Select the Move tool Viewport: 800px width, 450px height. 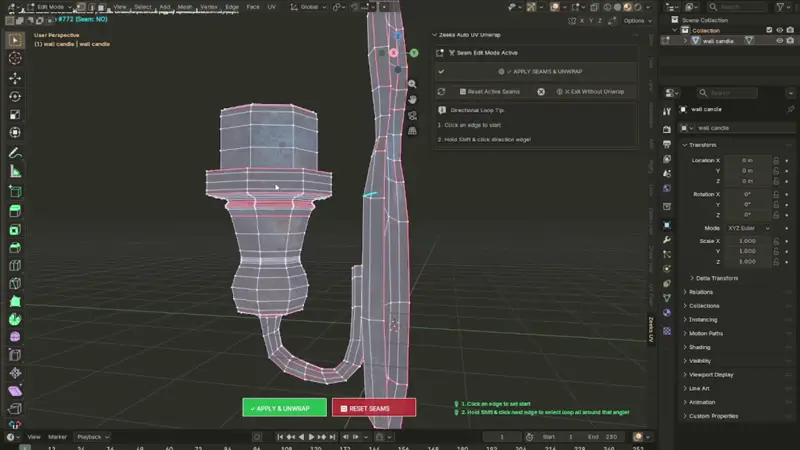coord(15,78)
